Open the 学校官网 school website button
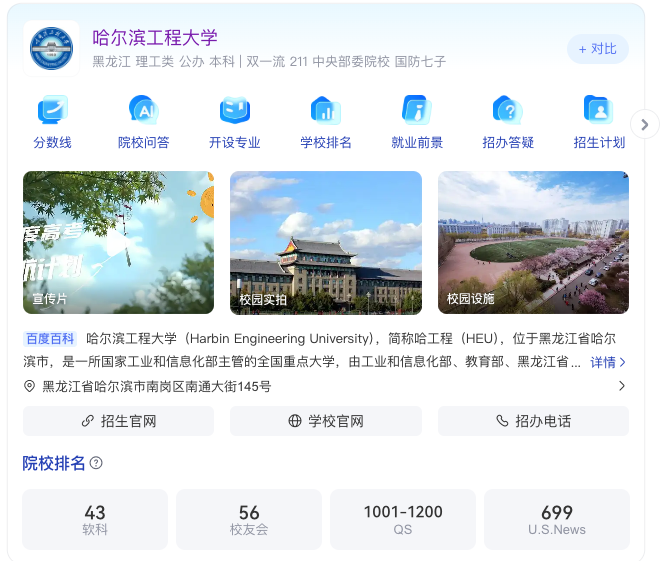This screenshot has width=665, height=561. pos(326,421)
